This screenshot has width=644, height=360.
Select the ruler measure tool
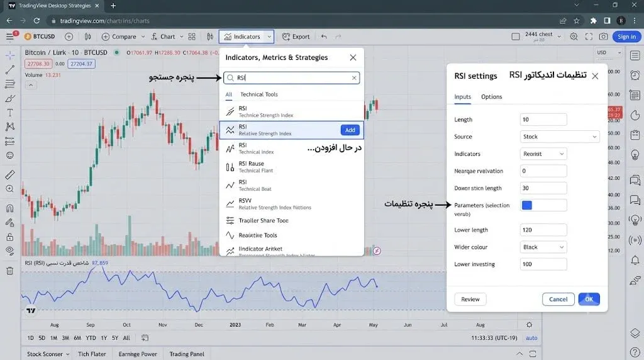pos(10,174)
